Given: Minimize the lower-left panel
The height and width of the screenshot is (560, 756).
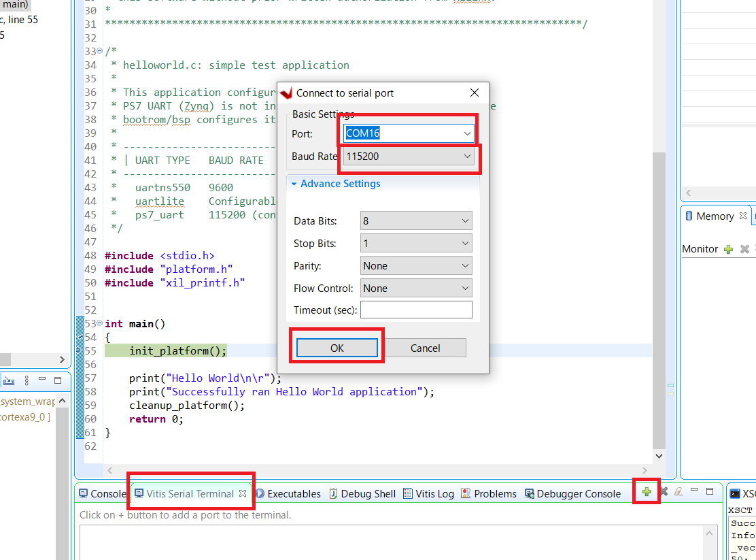Looking at the screenshot, I should 42,379.
